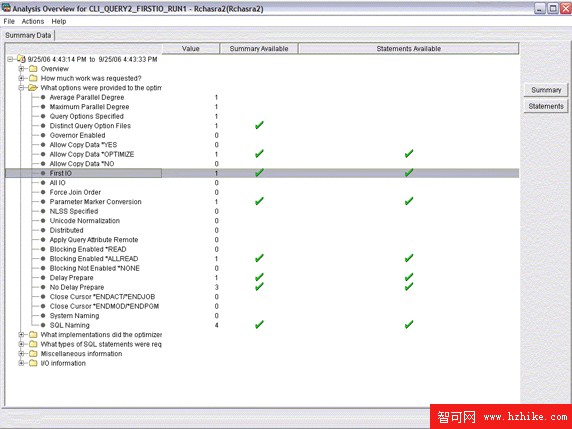
Task: Expand the How much work was requested node
Action: coord(21,78)
